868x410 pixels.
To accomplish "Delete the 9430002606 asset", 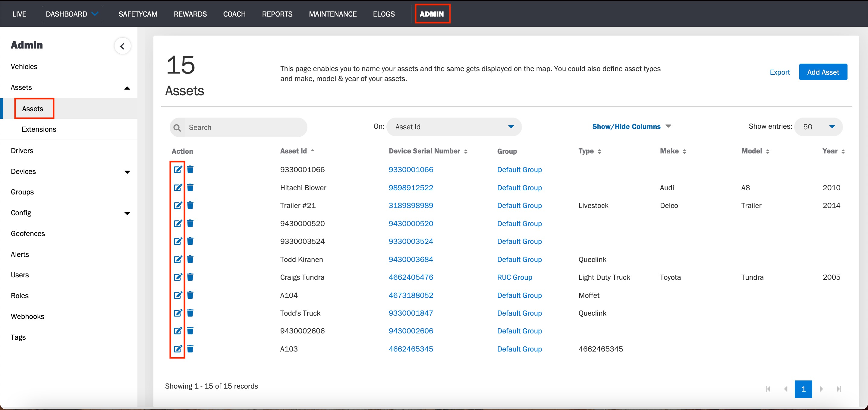I will (190, 331).
